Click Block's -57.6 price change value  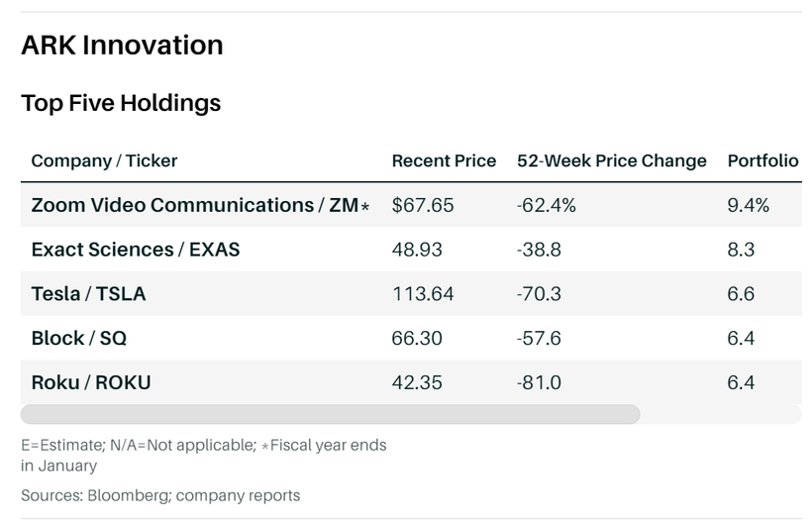[540, 338]
